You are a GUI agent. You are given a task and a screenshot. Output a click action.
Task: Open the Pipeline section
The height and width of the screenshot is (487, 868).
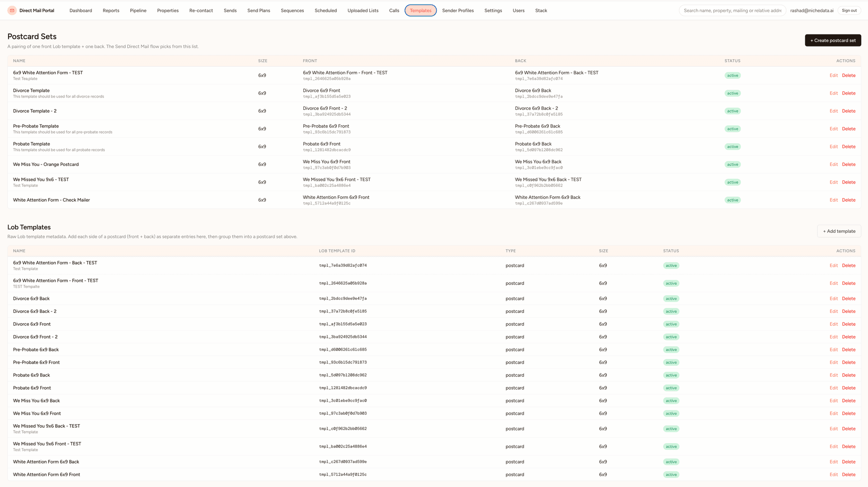(x=138, y=10)
